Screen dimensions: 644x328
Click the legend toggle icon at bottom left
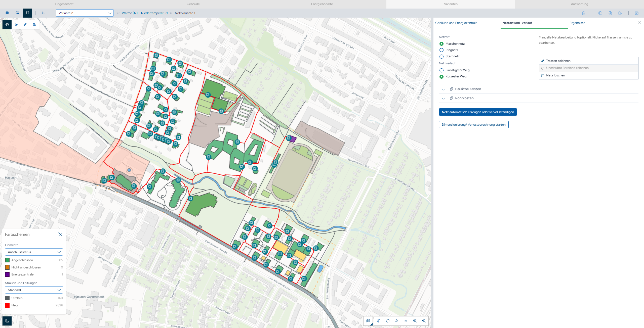click(x=7, y=321)
